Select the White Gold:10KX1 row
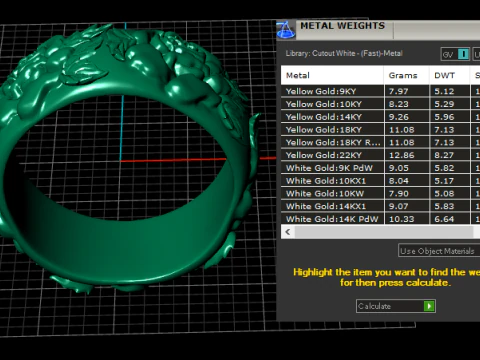480x360 pixels. pos(380,181)
